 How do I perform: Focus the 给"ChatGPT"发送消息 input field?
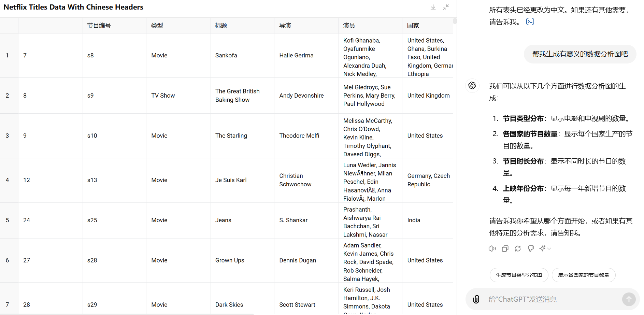(553, 299)
